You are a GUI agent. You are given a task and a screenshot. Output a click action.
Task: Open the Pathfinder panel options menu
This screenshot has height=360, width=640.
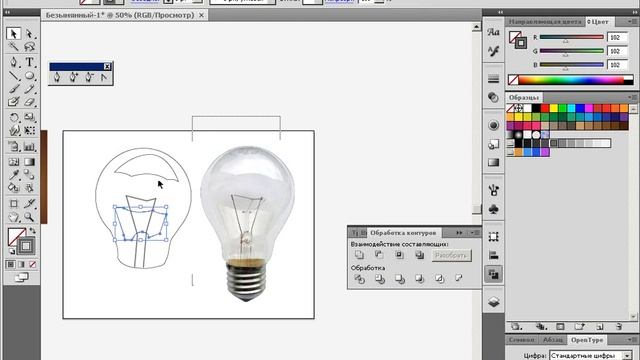pos(474,233)
